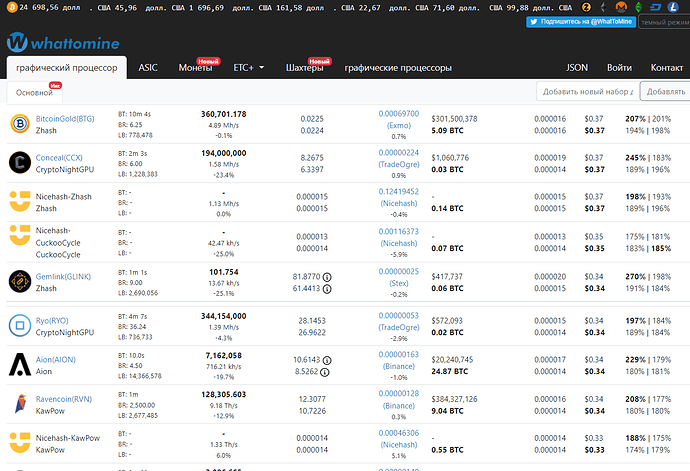Open the BitcoinGold(BTG) coin link
Image resolution: width=690 pixels, height=471 pixels.
(x=65, y=119)
